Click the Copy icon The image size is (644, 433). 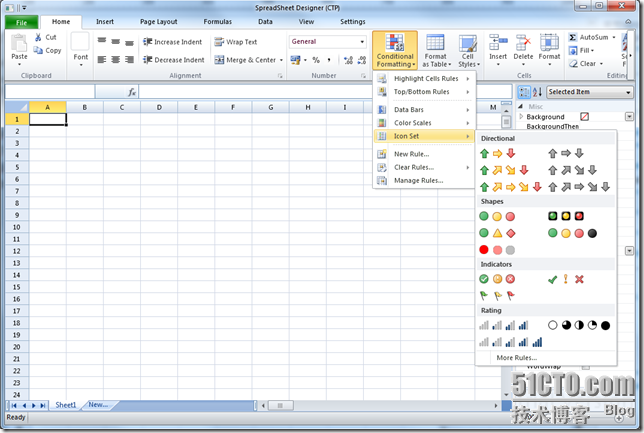coord(38,50)
